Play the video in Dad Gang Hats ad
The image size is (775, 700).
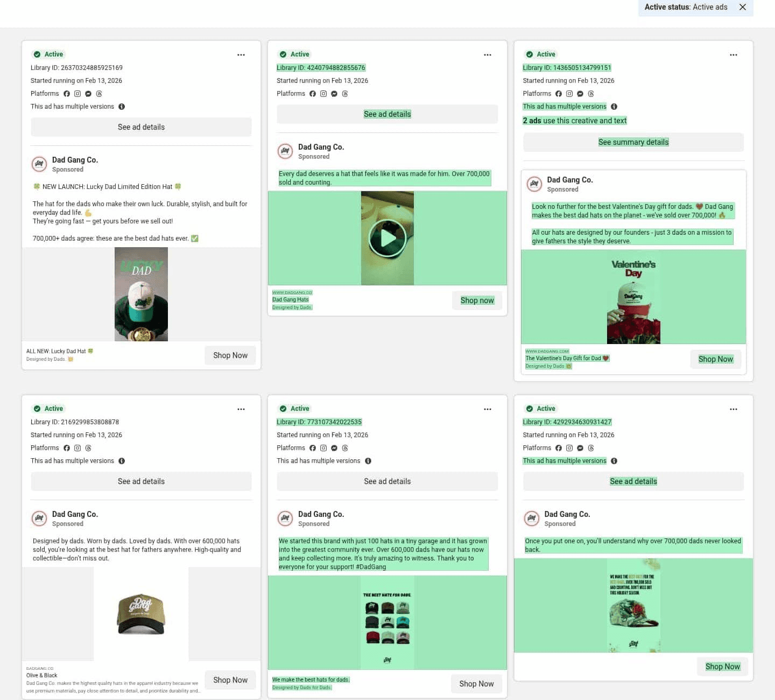coord(387,238)
